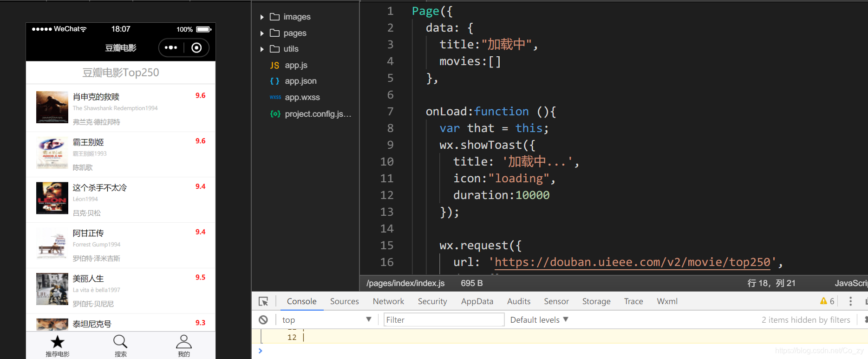Viewport: 868px width, 359px height.
Task: Click the duration:10000 code line
Action: pyautogui.click(x=501, y=195)
